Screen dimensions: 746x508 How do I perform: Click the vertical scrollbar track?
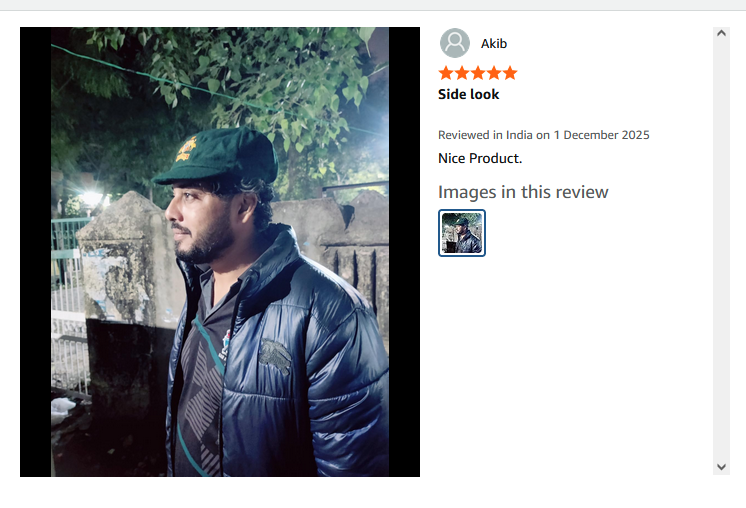721,250
